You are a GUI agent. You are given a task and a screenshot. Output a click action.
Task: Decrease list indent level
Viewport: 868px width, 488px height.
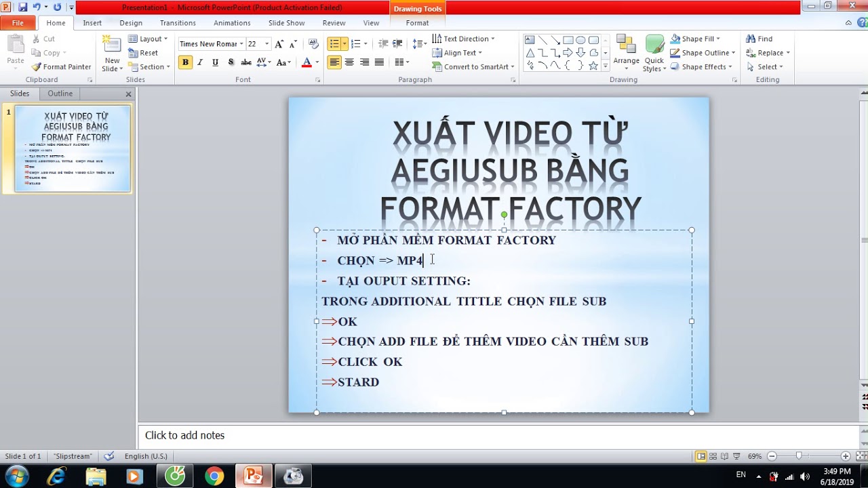coord(383,44)
